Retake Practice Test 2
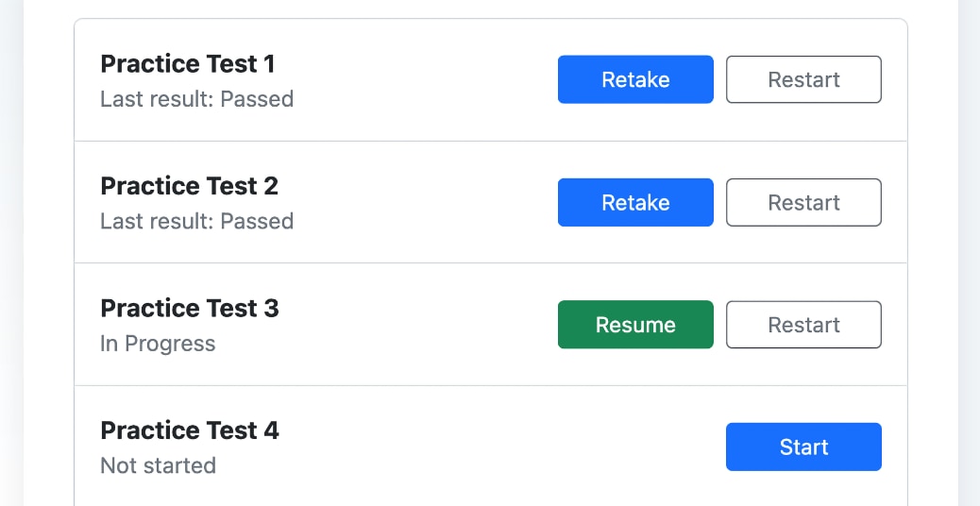Image resolution: width=980 pixels, height=506 pixels. (x=635, y=202)
